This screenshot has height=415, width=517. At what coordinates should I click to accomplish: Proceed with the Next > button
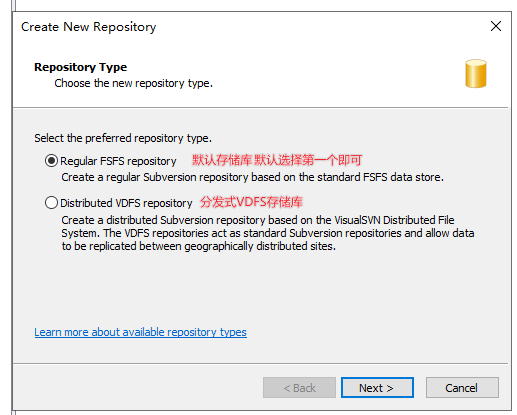[377, 388]
